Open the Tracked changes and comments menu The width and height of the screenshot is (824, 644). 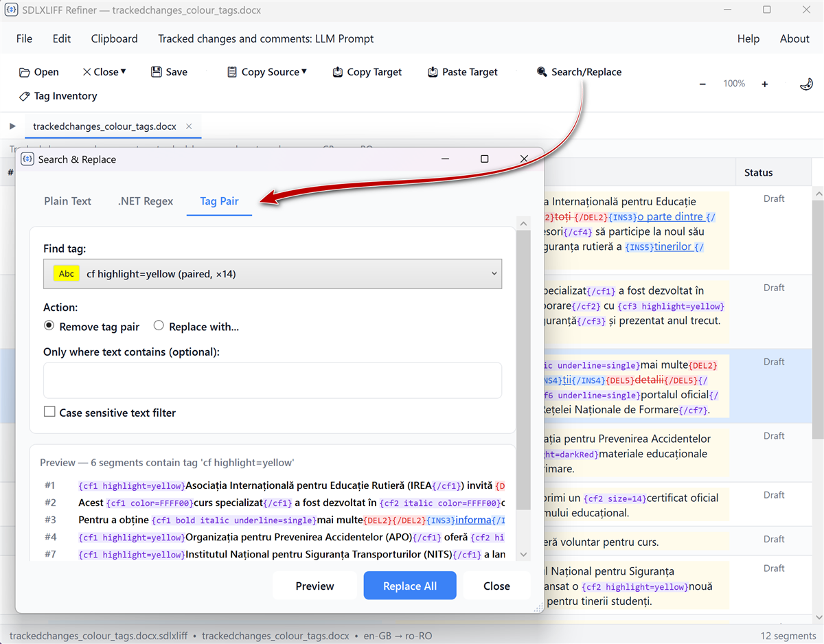click(265, 38)
